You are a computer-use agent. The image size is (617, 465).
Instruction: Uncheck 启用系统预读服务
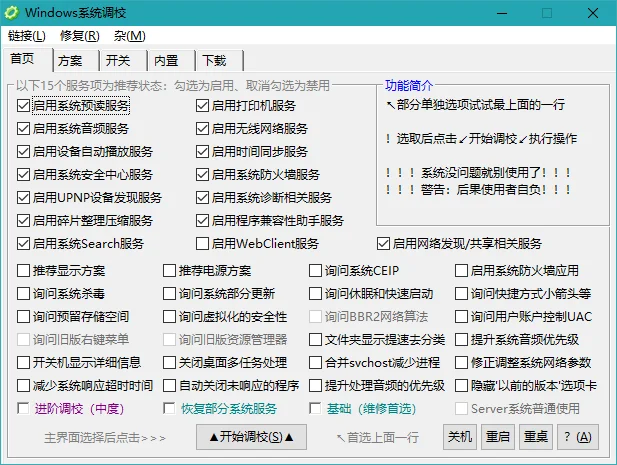point(24,105)
